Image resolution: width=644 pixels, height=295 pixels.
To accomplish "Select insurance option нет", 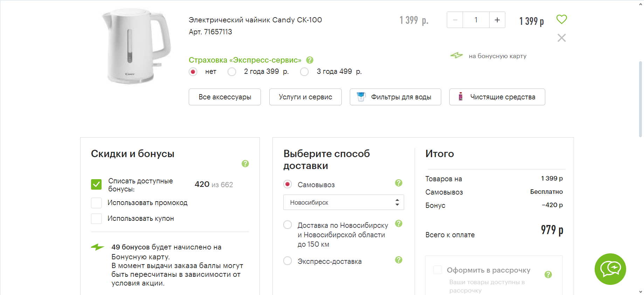I will [193, 72].
